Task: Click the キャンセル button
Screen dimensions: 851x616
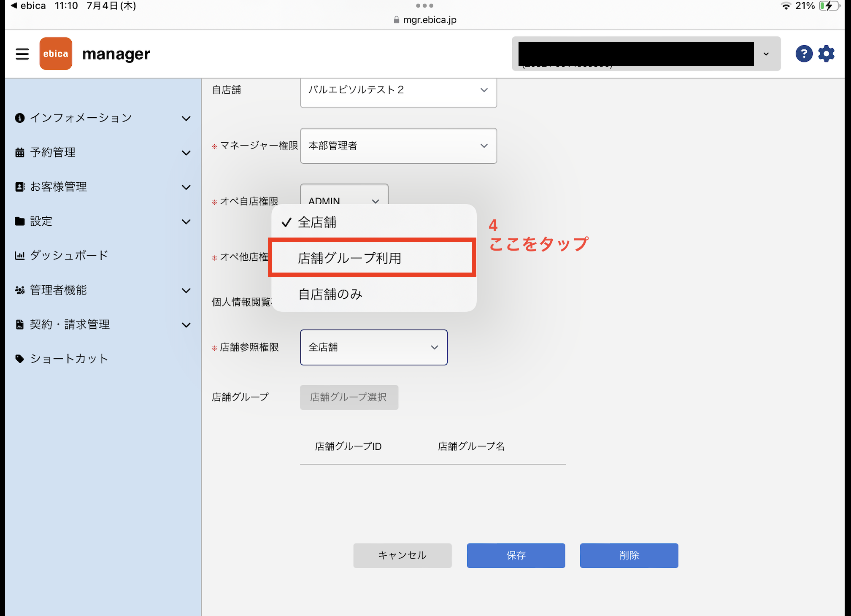Action: 403,555
